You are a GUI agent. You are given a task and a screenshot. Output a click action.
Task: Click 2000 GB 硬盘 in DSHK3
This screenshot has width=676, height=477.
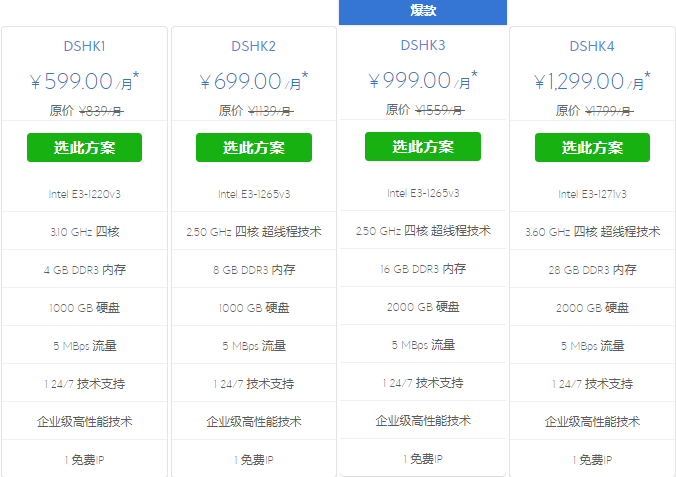tap(423, 307)
